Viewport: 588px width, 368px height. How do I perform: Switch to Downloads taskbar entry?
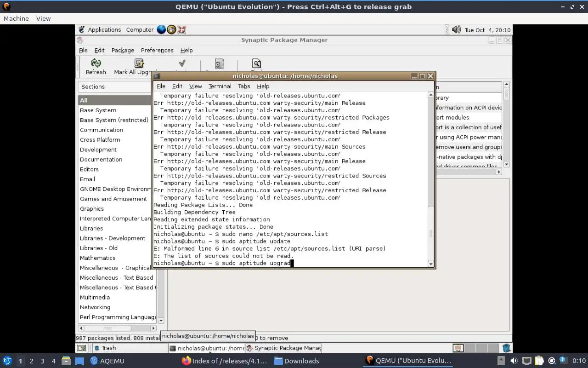tap(297, 361)
